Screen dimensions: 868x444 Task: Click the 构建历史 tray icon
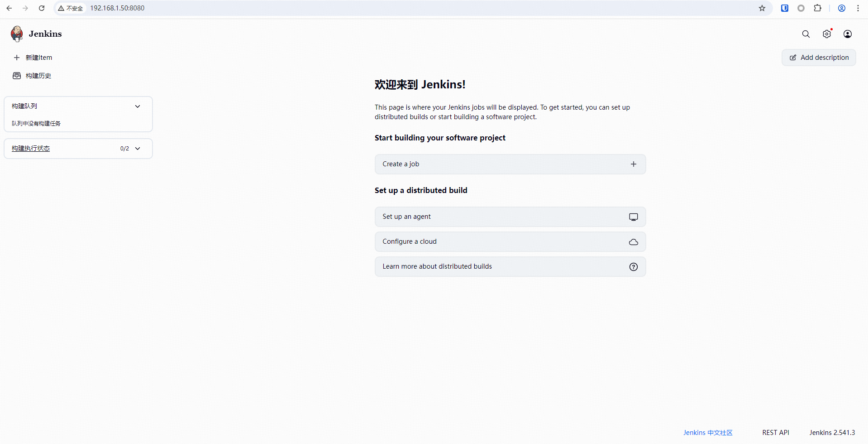(17, 76)
